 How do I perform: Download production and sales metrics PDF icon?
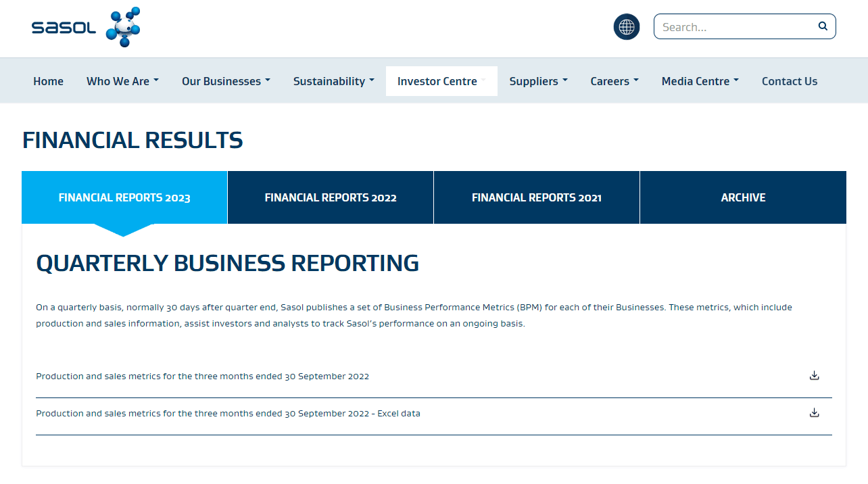(x=815, y=376)
